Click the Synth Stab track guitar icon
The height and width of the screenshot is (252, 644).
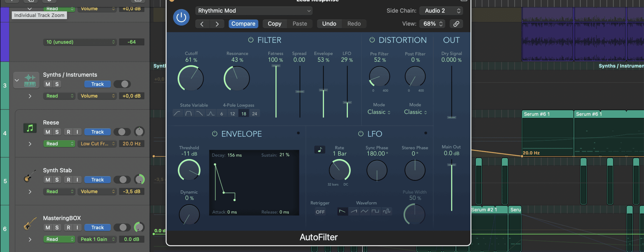(x=29, y=177)
